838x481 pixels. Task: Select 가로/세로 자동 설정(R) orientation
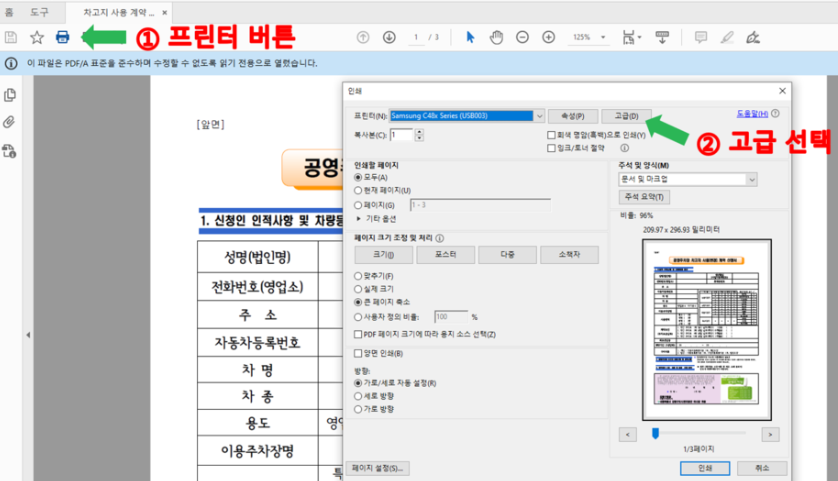[358, 383]
